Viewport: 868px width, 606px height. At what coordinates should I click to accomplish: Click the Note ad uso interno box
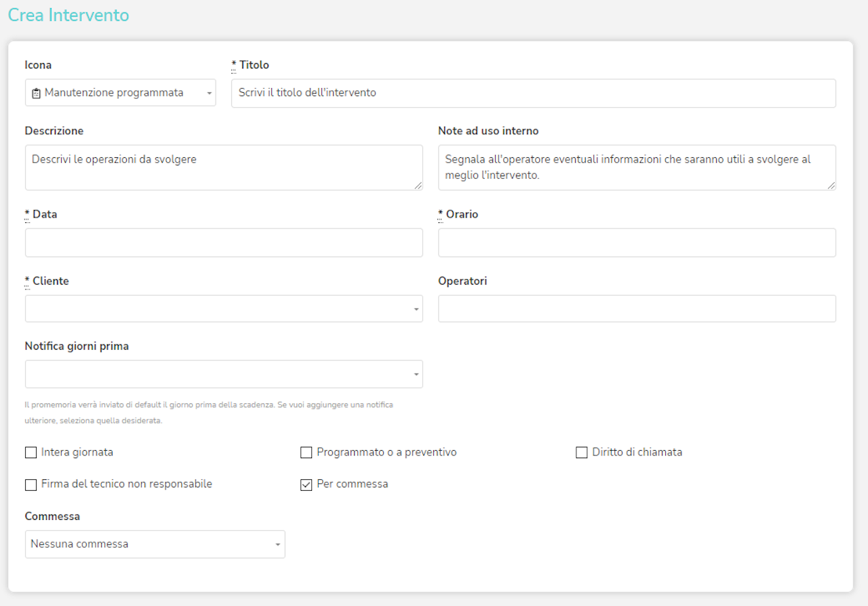click(x=636, y=167)
